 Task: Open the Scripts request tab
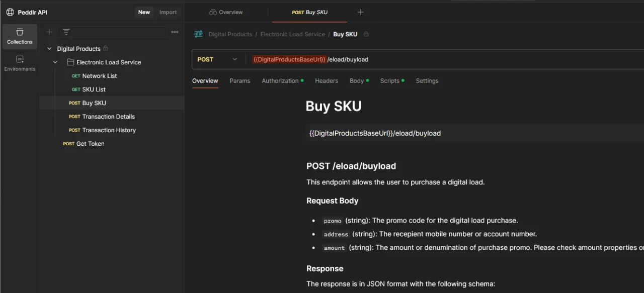(392, 81)
